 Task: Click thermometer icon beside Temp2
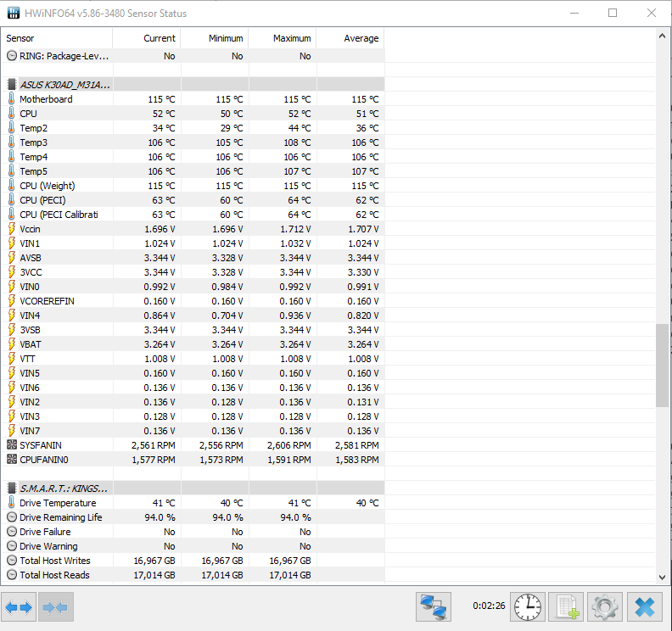pyautogui.click(x=12, y=128)
